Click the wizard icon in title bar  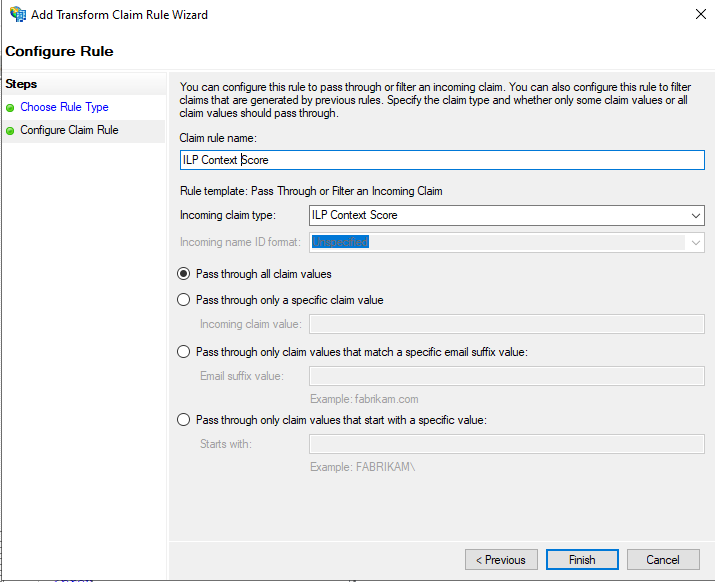coord(17,15)
